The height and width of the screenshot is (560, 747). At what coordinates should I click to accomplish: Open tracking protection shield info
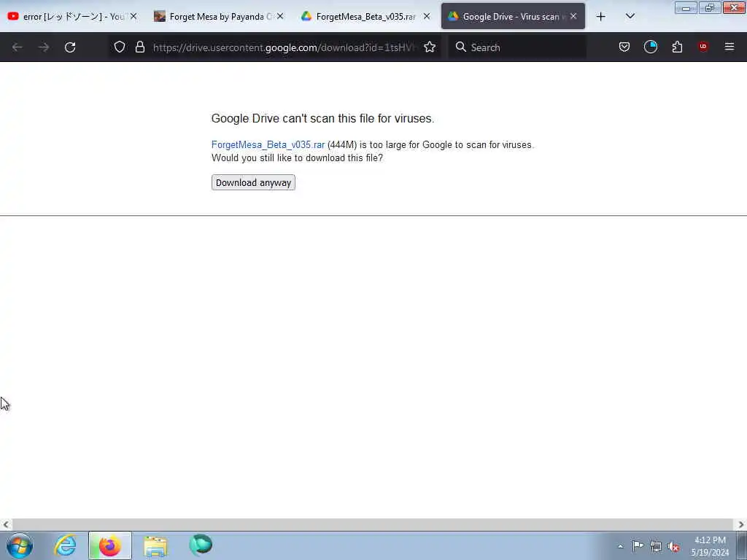[120, 47]
